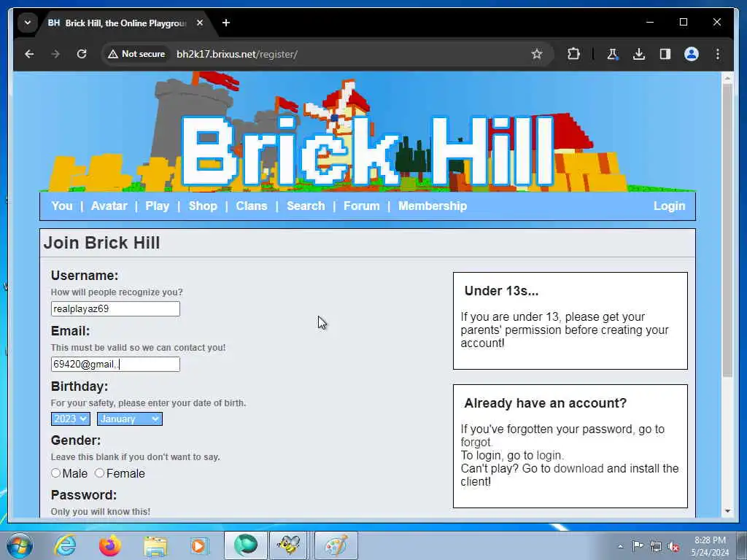Open the browser extensions puzzle icon
The image size is (747, 560).
click(x=573, y=54)
